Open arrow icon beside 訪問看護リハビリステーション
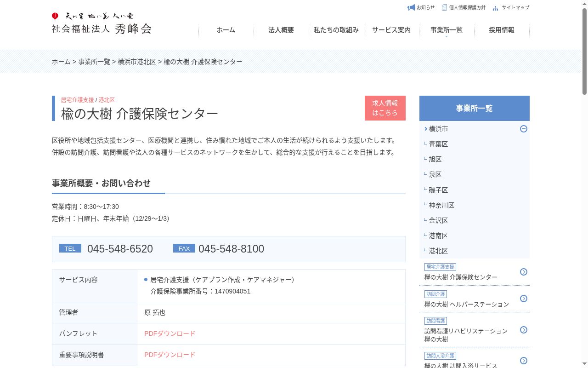Image resolution: width=588 pixels, height=368 pixels. (524, 330)
